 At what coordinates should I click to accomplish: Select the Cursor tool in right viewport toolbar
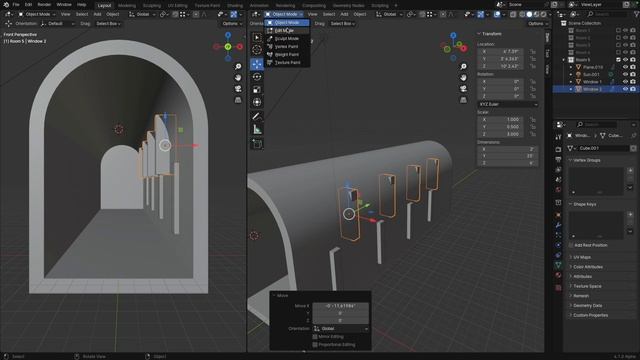pos(257,50)
